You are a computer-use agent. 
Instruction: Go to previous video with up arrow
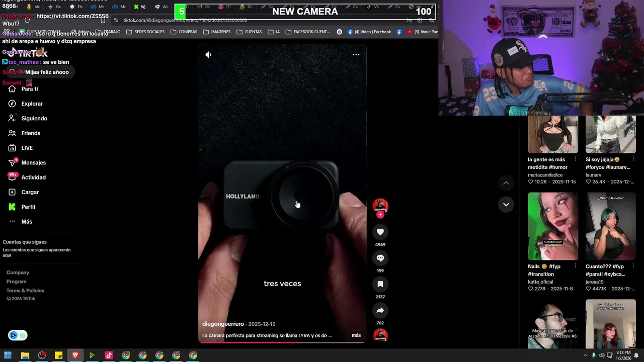(x=506, y=183)
